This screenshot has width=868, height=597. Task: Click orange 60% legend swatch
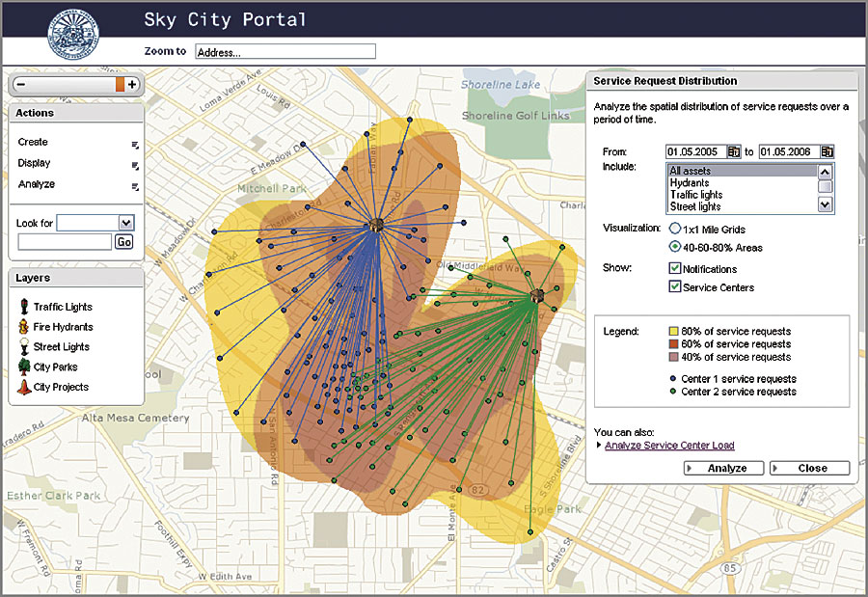point(674,344)
